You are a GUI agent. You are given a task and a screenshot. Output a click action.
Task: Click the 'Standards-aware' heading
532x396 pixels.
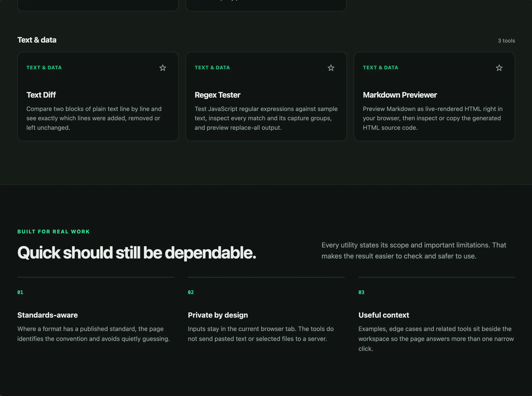click(x=48, y=315)
